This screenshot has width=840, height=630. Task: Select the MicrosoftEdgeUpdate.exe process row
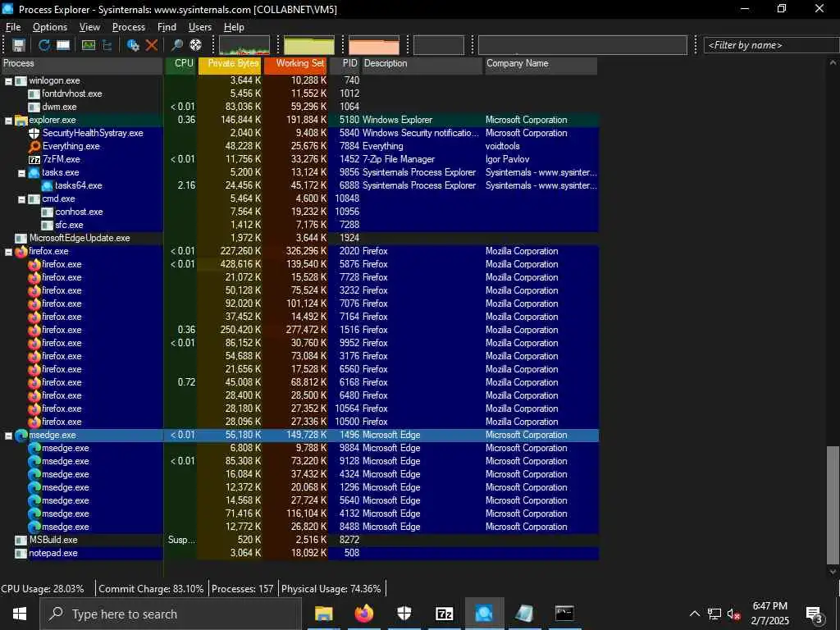point(299,239)
